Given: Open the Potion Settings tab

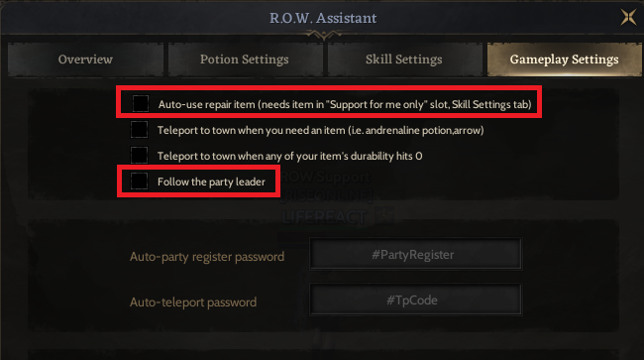Looking at the screenshot, I should 245,60.
